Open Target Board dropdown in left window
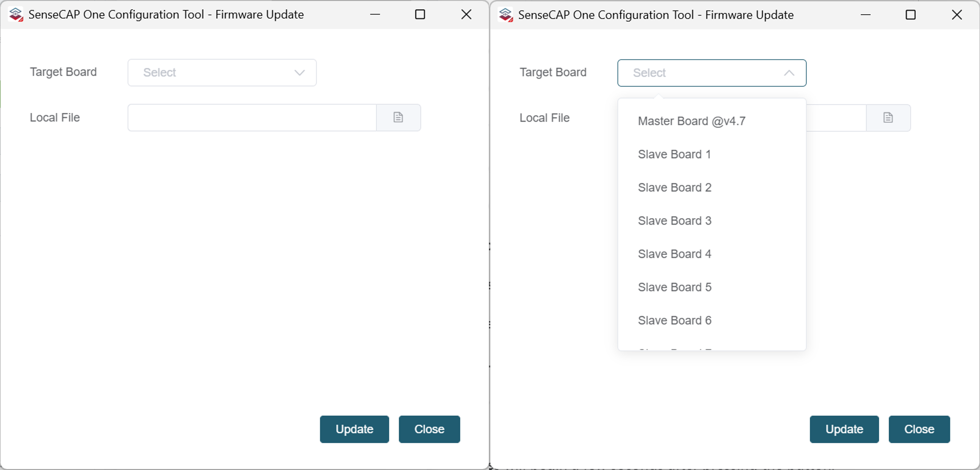 pyautogui.click(x=222, y=72)
